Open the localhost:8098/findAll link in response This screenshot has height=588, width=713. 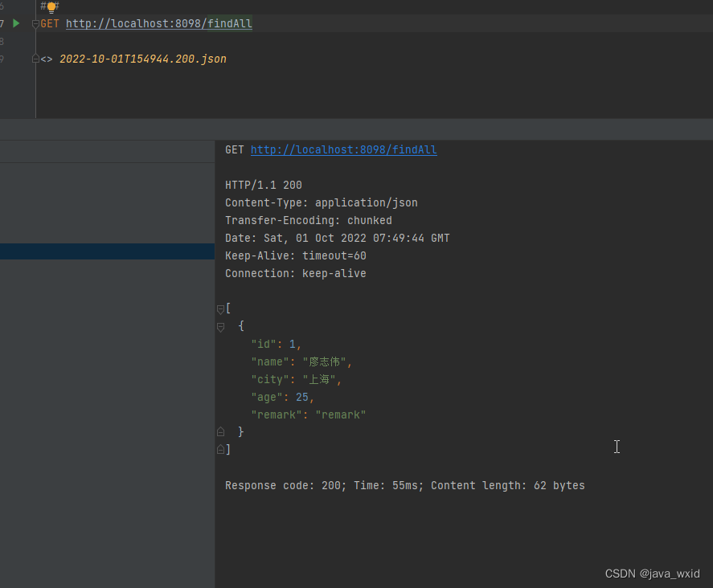pyautogui.click(x=344, y=149)
